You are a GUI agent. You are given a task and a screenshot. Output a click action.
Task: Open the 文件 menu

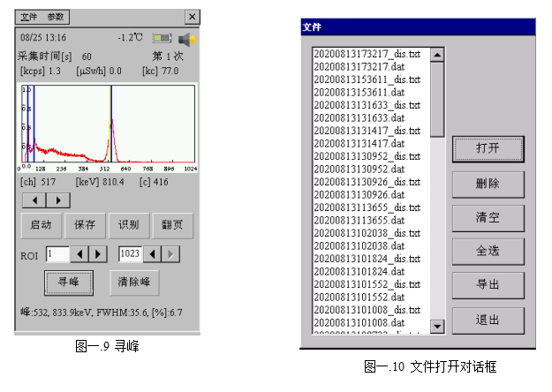31,17
